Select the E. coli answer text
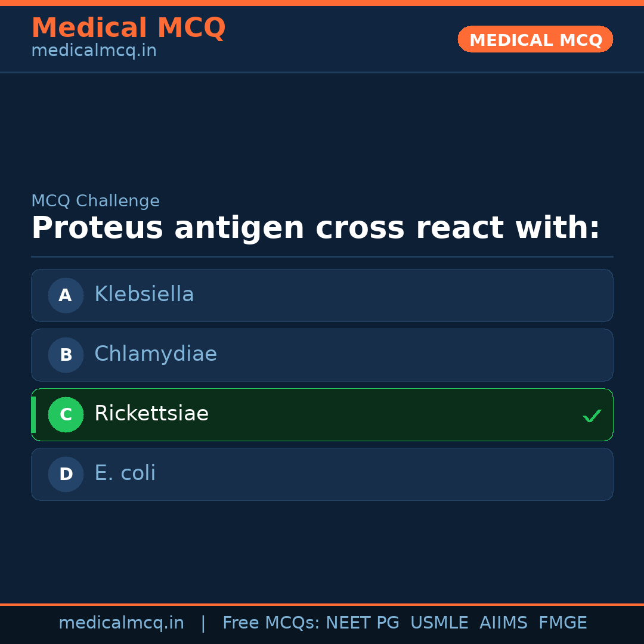 (125, 473)
